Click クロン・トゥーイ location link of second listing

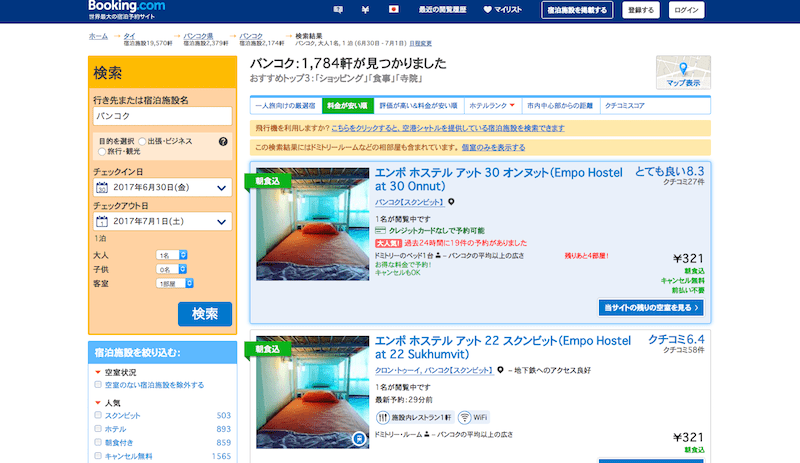[434, 370]
